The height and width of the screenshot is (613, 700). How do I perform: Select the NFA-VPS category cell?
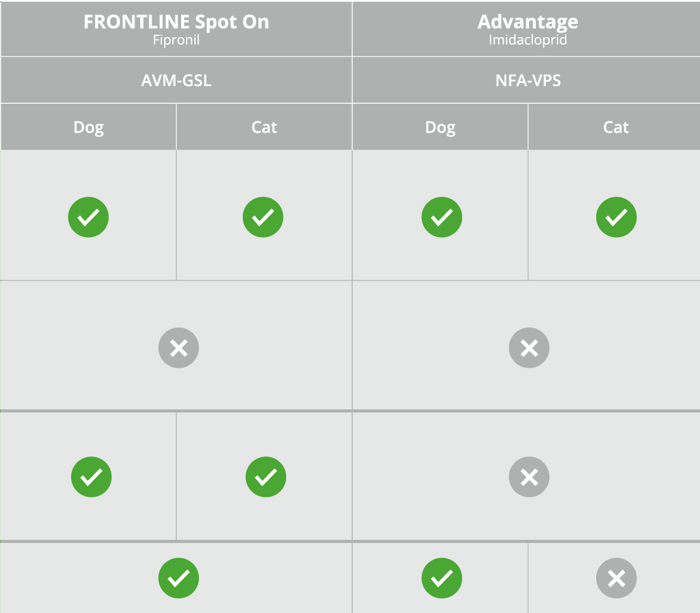pos(528,80)
